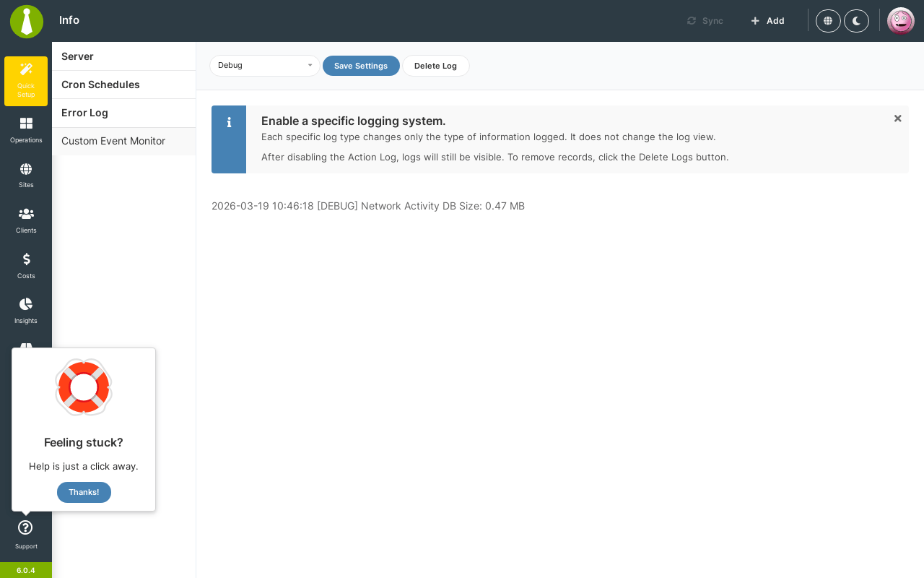Click the MainWP logo icon
Image resolution: width=924 pixels, height=578 pixels.
27,21
